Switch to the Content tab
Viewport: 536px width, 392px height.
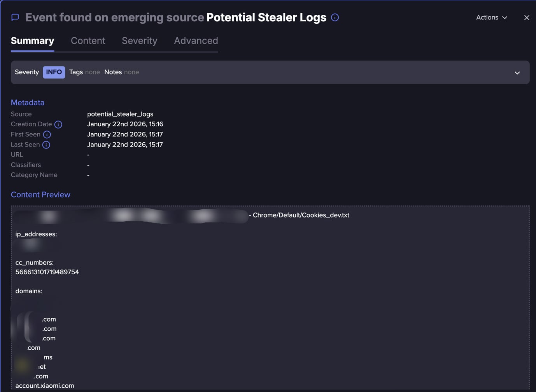coord(88,40)
